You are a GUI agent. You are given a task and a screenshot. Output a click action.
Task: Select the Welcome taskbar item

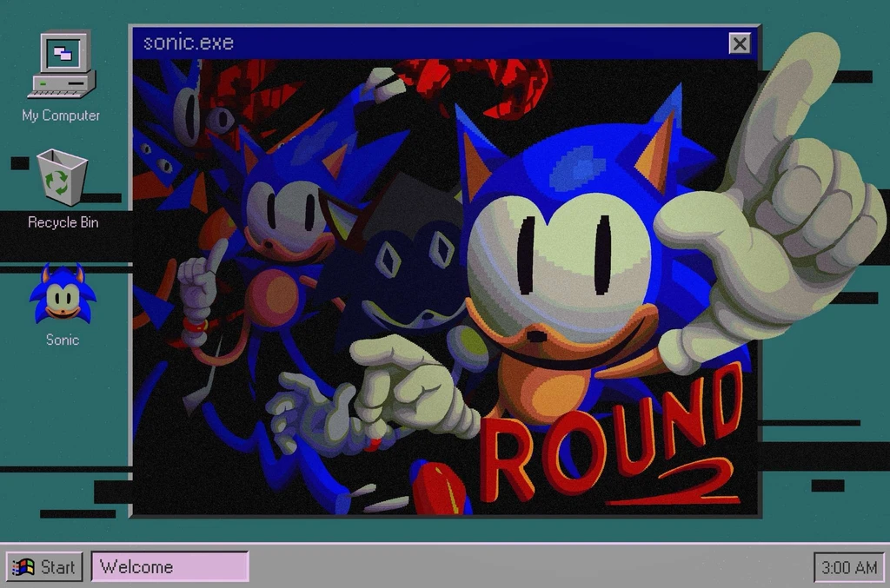pos(169,566)
